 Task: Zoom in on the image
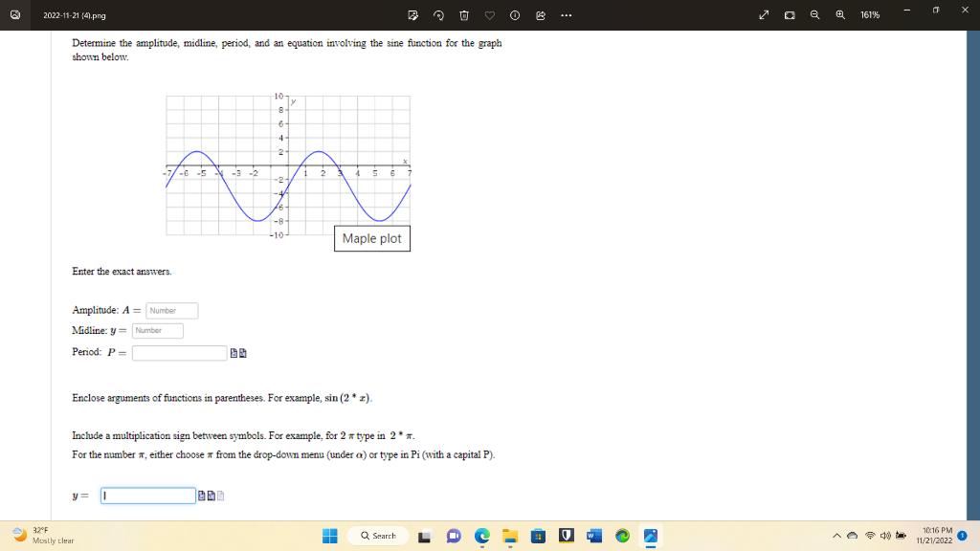842,15
